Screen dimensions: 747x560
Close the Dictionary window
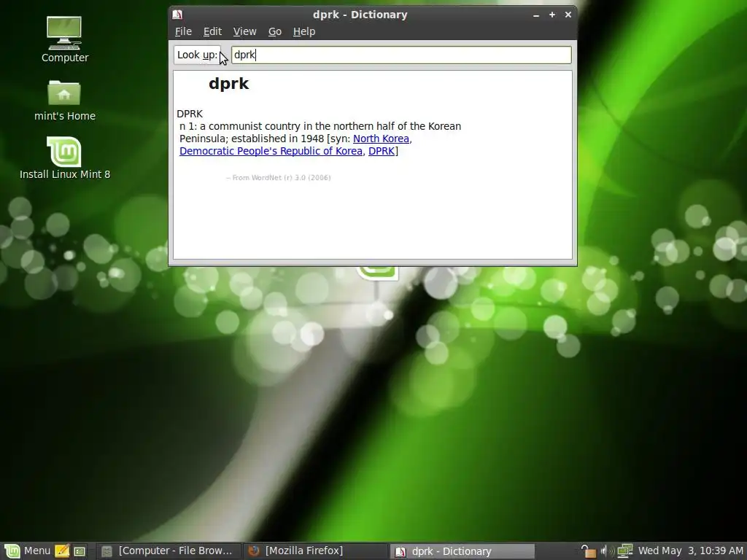[x=568, y=15]
